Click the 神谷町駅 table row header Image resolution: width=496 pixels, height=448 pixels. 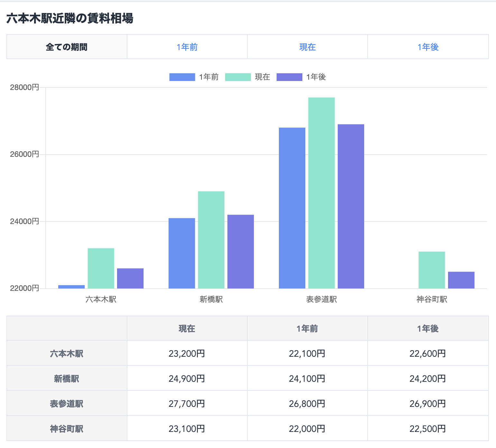click(67, 429)
